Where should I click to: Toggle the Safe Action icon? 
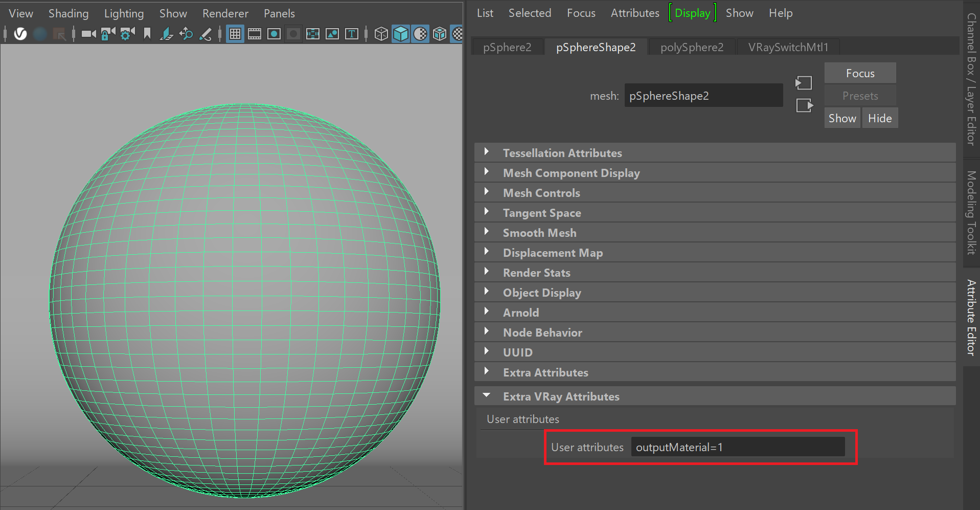click(x=332, y=34)
